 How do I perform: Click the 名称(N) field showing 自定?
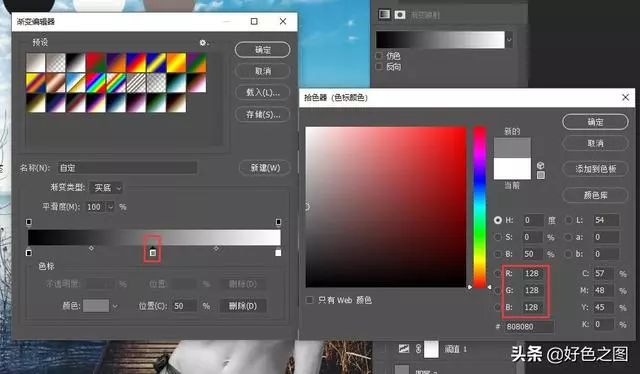[127, 168]
